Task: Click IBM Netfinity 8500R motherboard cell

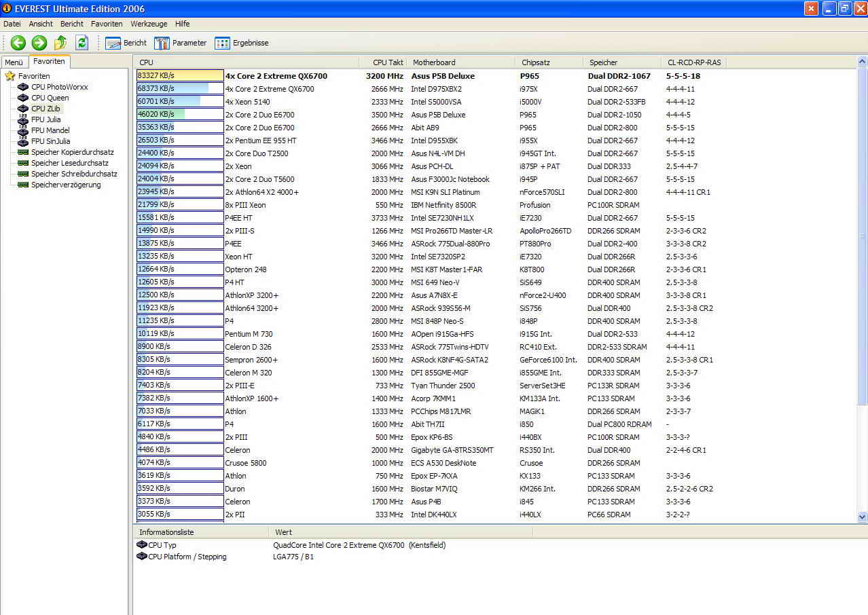Action: (x=444, y=204)
